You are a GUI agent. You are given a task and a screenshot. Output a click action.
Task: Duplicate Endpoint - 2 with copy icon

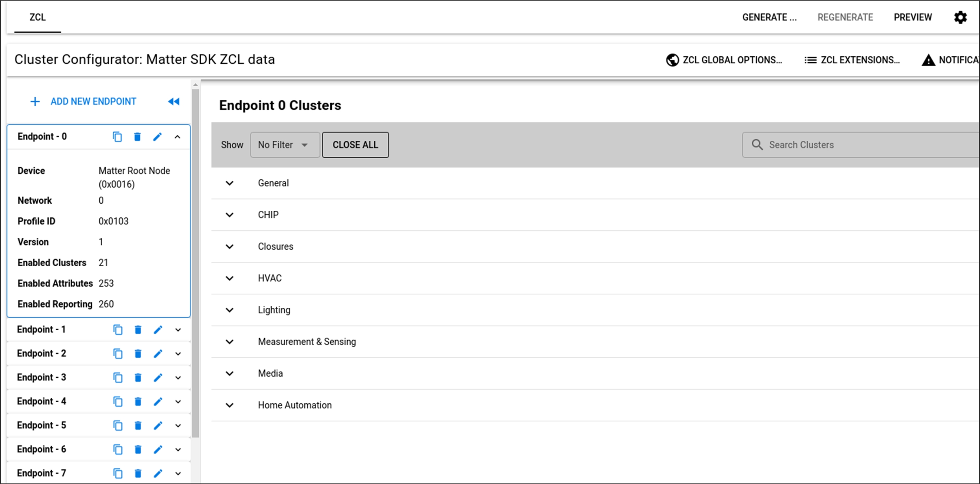[118, 354]
